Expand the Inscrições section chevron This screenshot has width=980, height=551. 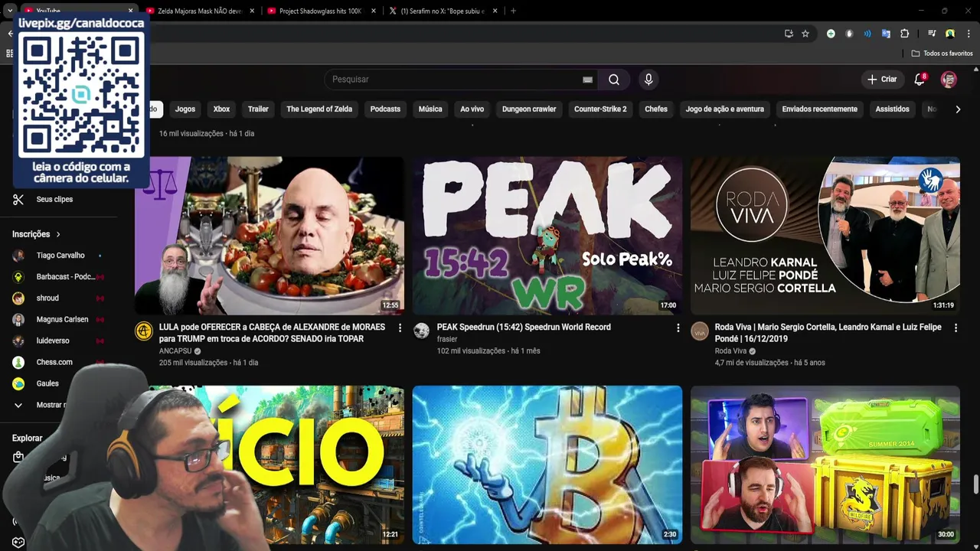pos(58,234)
